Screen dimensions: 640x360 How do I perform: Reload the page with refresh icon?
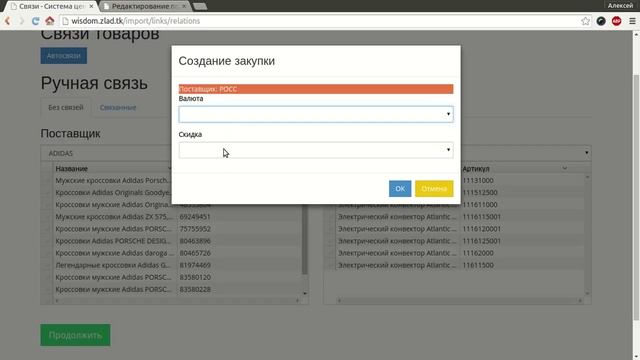(x=36, y=21)
